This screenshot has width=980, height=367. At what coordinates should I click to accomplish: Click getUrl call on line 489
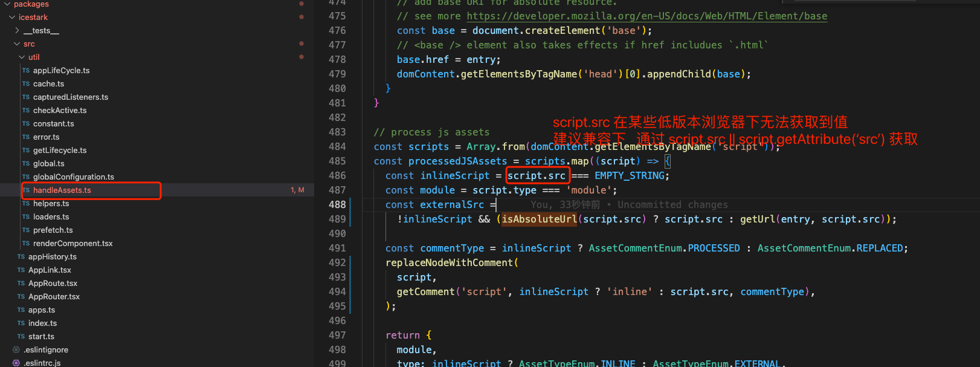pos(758,219)
